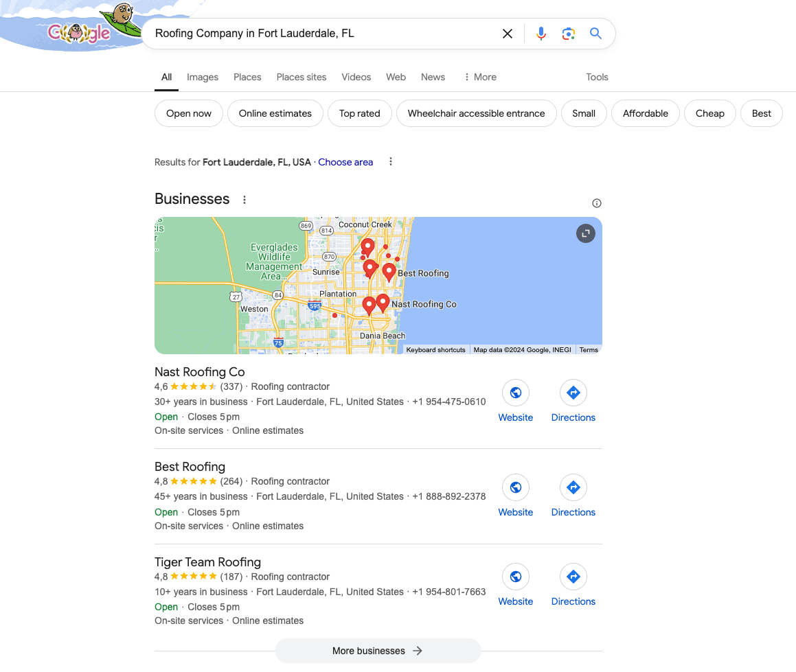Screen dimensions: 796x672
Task: Get directions to Best Roofing
Action: [573, 487]
